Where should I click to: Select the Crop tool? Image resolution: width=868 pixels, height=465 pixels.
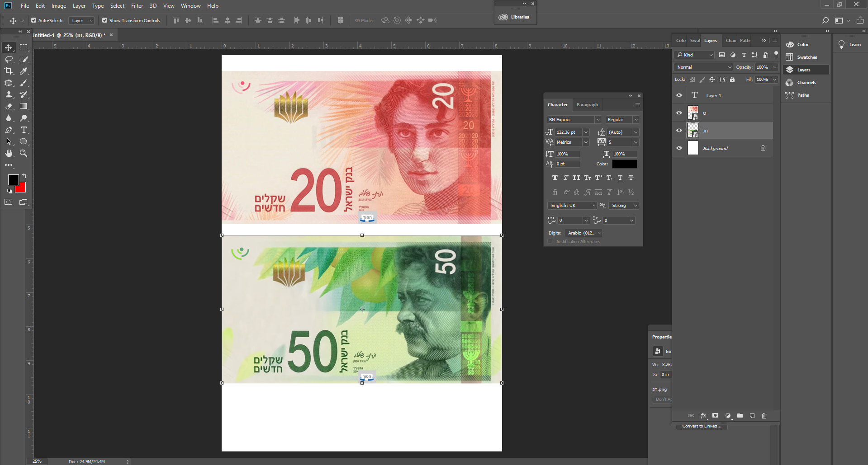[9, 71]
